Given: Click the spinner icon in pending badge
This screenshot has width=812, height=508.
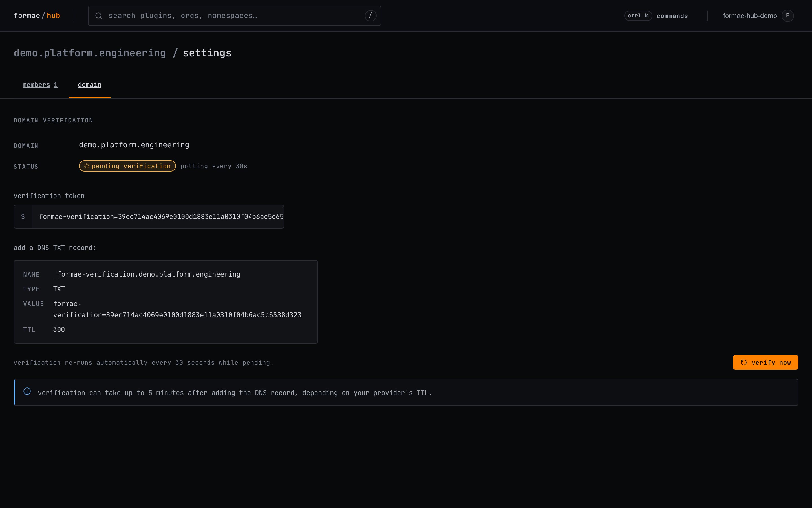Looking at the screenshot, I should [87, 166].
